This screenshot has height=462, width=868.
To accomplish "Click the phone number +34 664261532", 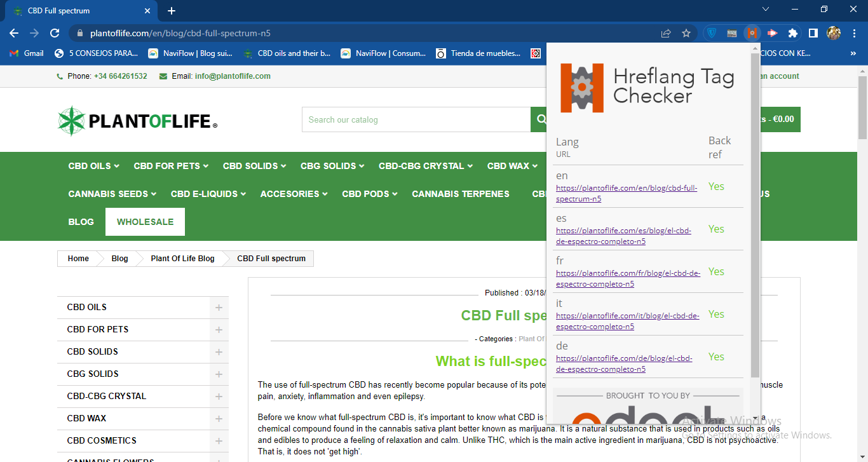I will (120, 76).
